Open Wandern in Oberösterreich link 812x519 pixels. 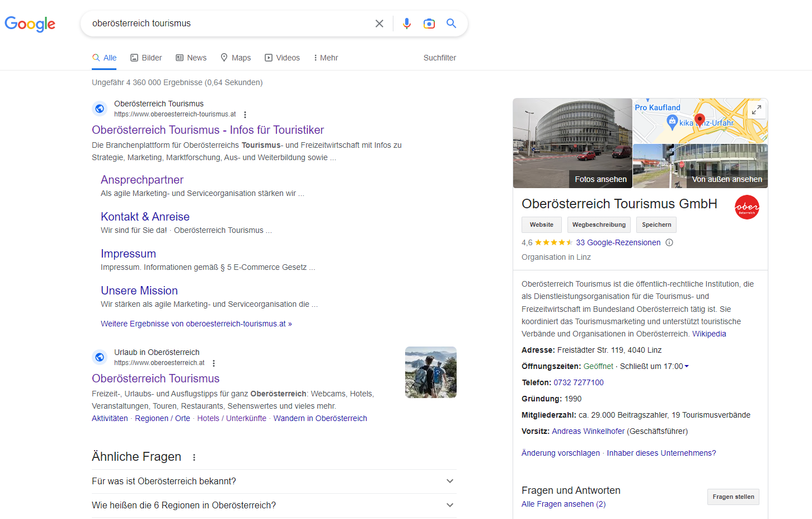320,418
